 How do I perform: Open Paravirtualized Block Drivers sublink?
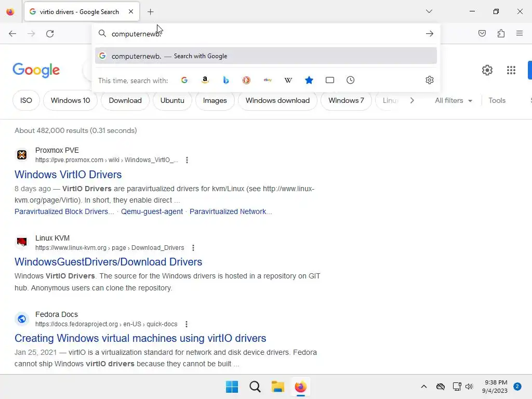coord(64,212)
